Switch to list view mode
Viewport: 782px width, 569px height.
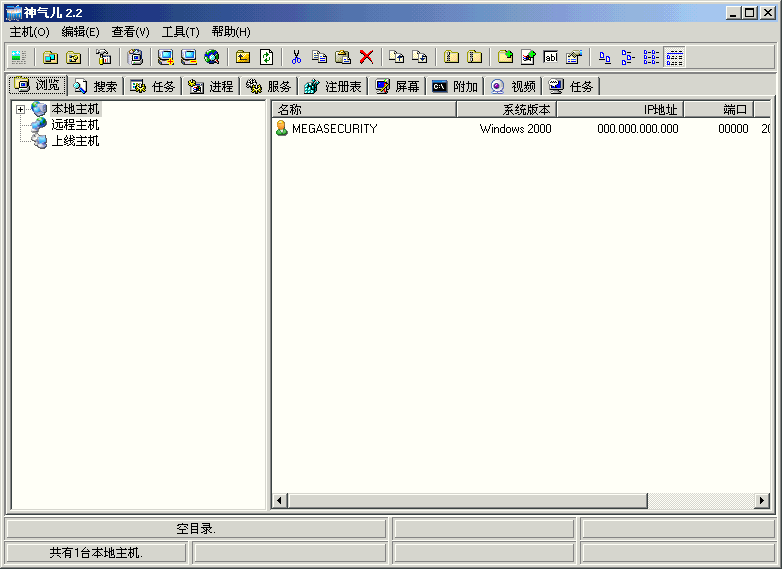coord(651,58)
